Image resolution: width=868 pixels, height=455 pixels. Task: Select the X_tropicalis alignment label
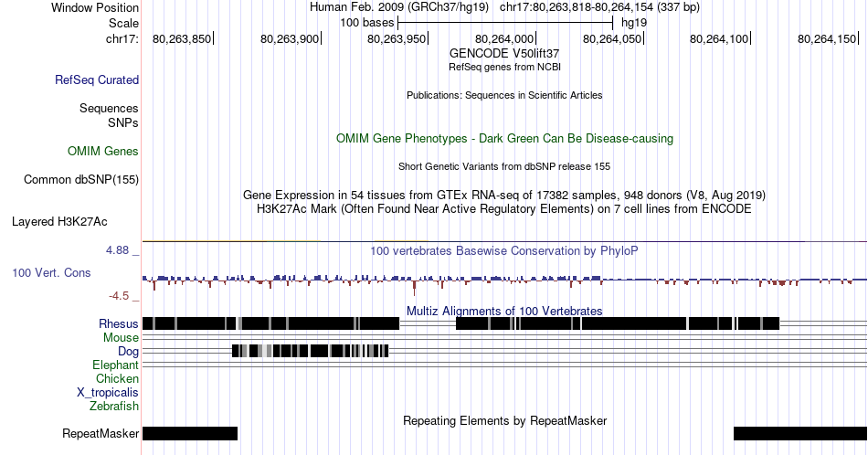[x=108, y=393]
